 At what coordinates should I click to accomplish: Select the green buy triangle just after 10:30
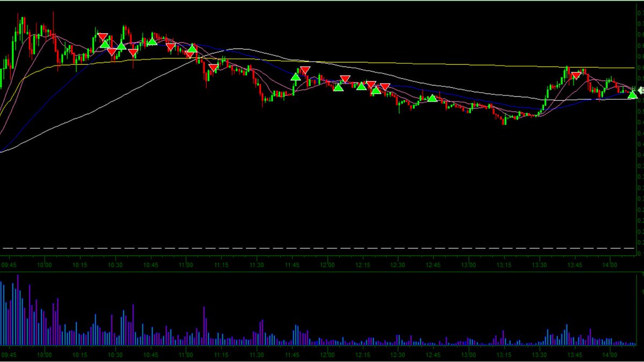[x=121, y=46]
